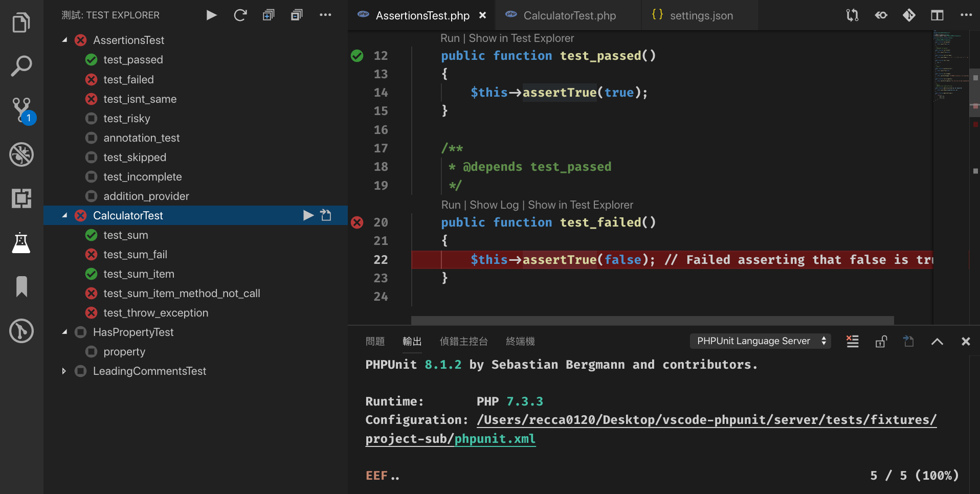The height and width of the screenshot is (494, 980).
Task: Open the Search view in activity bar
Action: coord(21,66)
